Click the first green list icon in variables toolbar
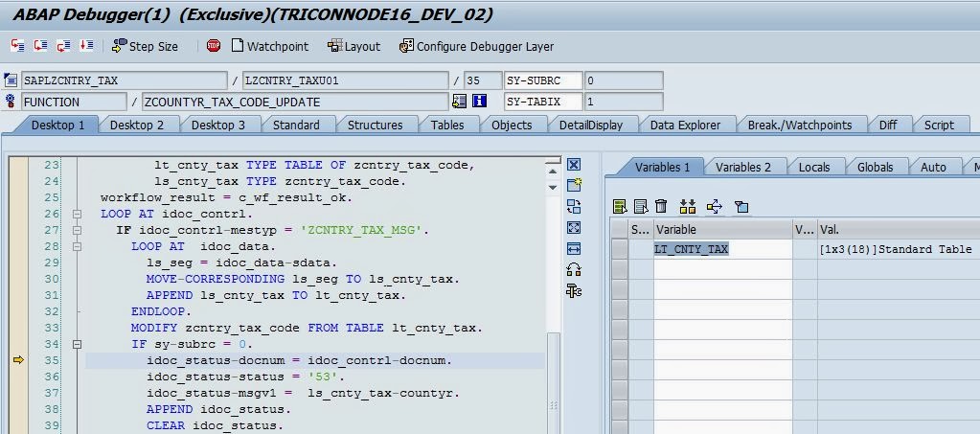Image resolution: width=980 pixels, height=434 pixels. click(x=620, y=206)
